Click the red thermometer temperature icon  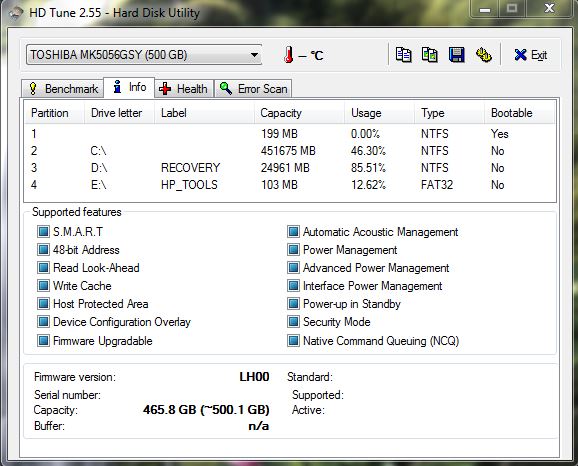(x=289, y=55)
